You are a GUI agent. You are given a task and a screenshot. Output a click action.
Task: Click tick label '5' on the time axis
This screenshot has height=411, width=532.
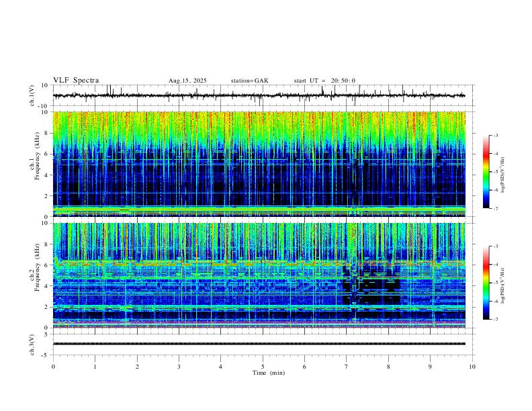pyautogui.click(x=263, y=367)
